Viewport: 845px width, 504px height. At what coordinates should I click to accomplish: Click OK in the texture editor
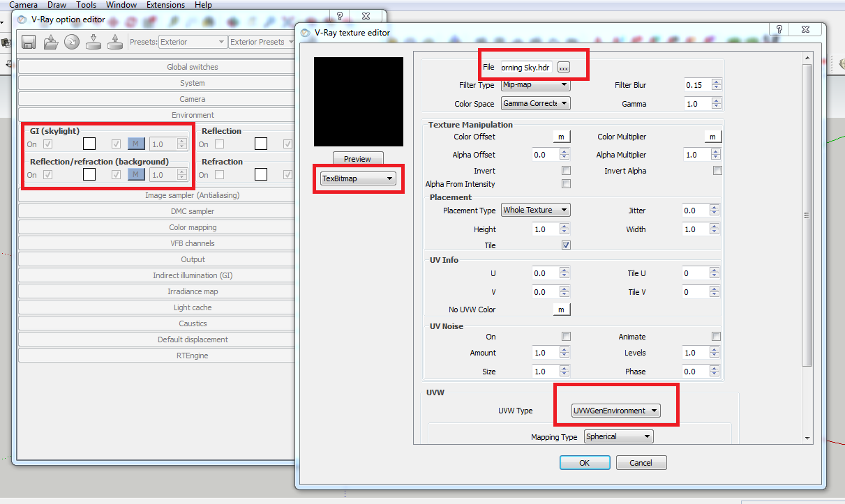585,463
